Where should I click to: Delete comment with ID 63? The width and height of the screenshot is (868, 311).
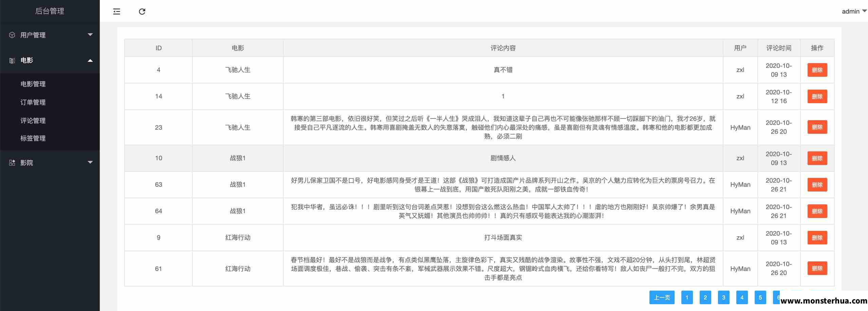[x=817, y=185]
